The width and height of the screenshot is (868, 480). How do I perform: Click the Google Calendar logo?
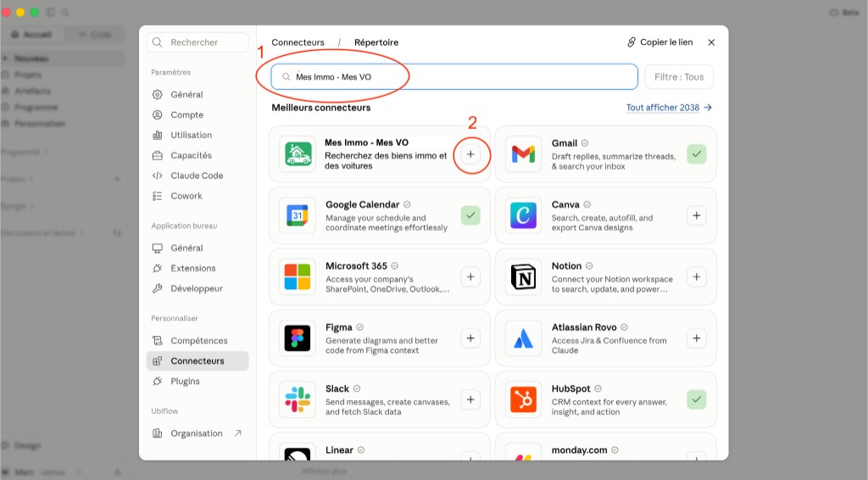pos(298,215)
